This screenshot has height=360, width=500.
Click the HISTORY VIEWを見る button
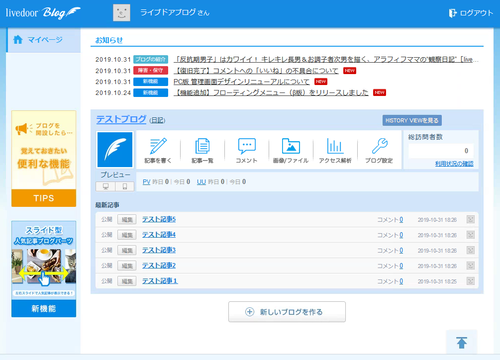(412, 120)
